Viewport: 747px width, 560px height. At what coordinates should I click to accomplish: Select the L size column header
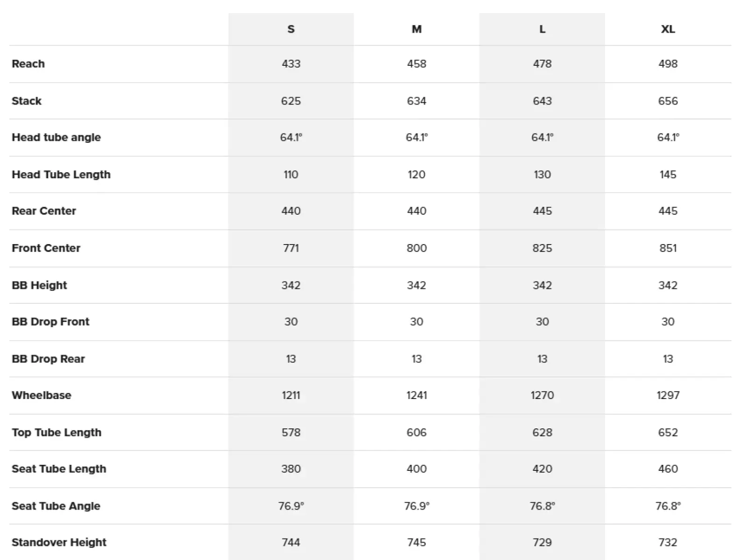[542, 29]
